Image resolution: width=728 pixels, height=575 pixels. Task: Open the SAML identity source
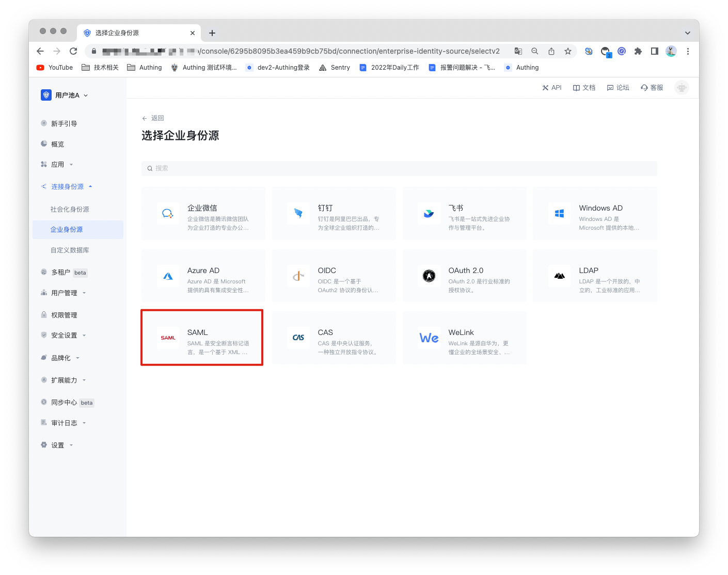click(201, 338)
